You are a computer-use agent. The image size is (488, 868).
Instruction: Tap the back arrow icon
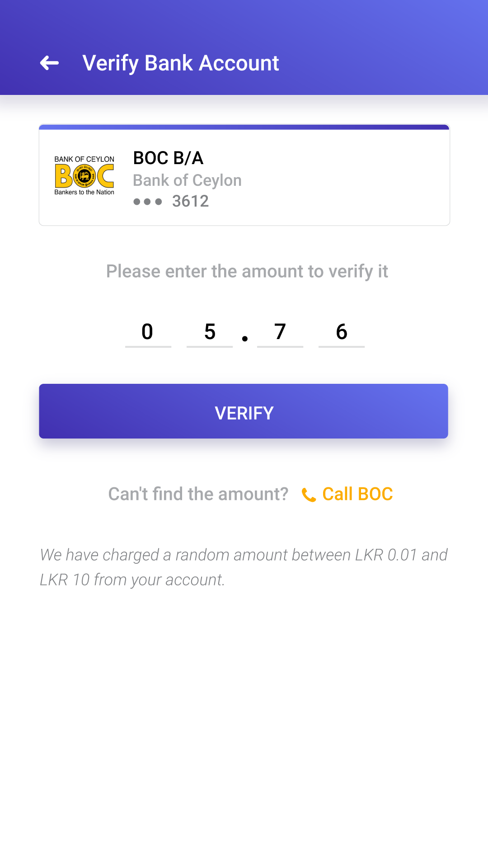coord(49,63)
